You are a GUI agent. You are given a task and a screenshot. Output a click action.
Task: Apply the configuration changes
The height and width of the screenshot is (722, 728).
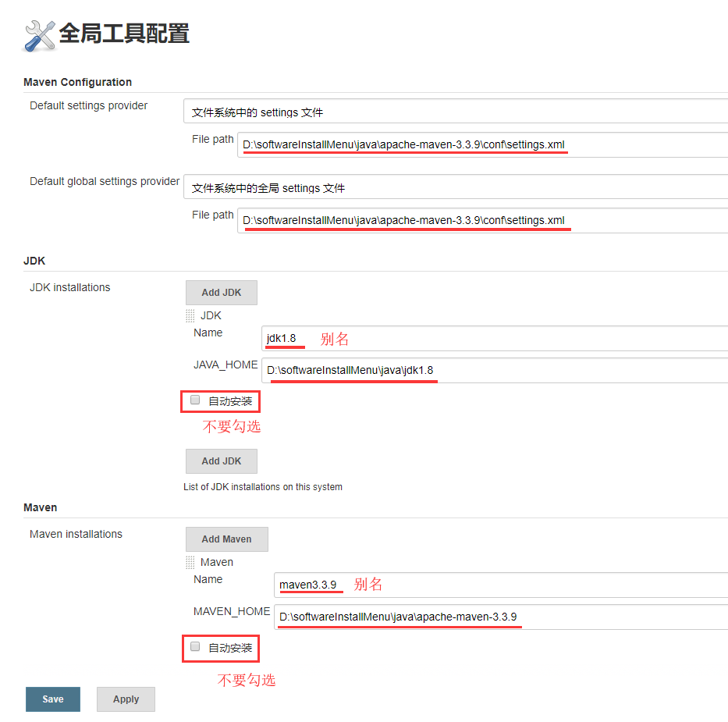coord(126,699)
